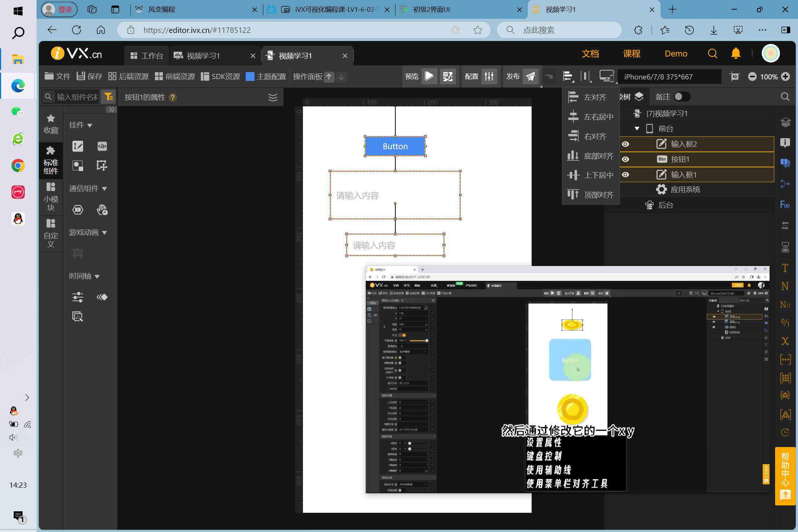Open Chrome from the taskbar
The width and height of the screenshot is (798, 532).
point(18,166)
